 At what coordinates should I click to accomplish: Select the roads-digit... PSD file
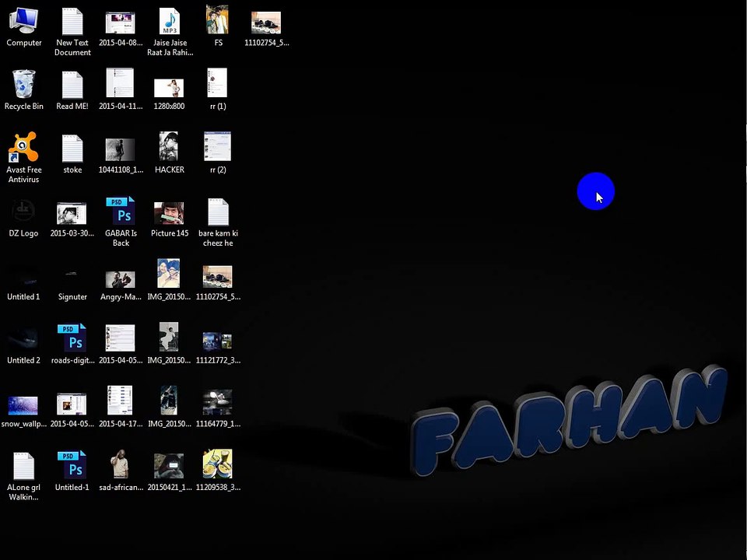click(72, 344)
